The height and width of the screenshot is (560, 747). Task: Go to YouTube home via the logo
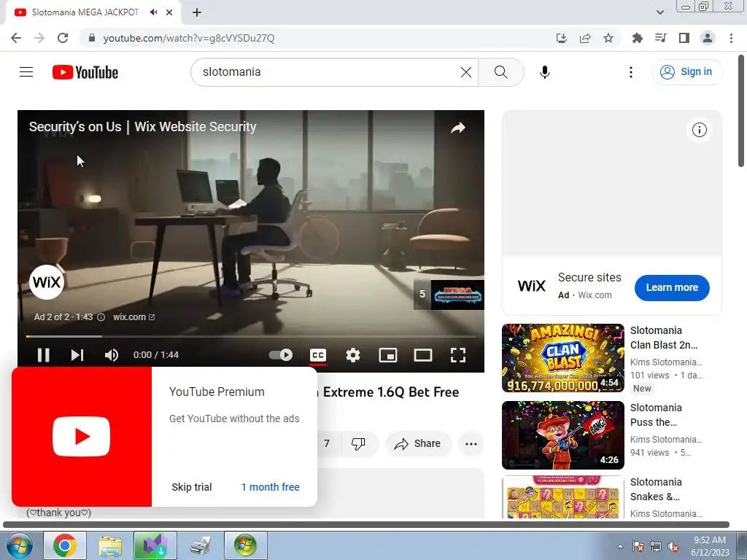[85, 72]
